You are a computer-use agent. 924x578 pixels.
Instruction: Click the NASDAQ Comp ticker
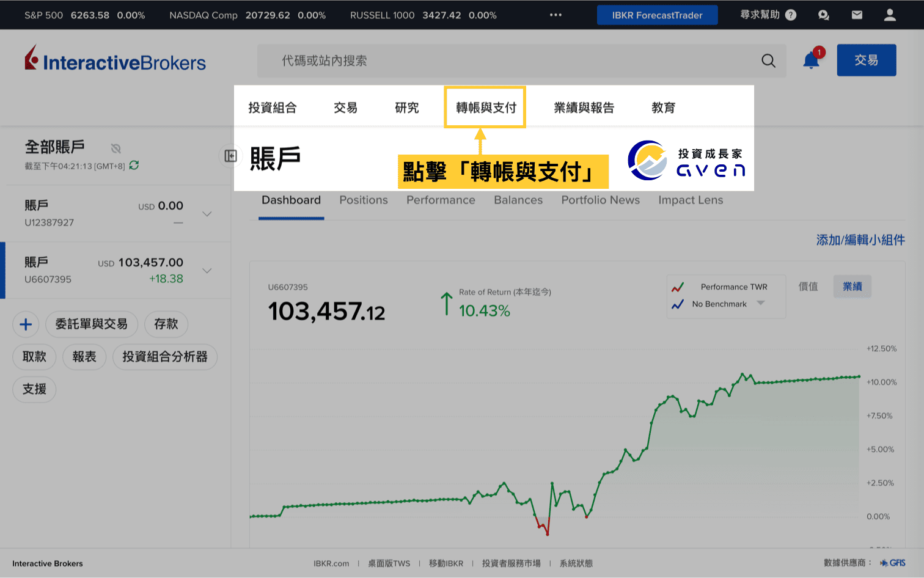(248, 15)
